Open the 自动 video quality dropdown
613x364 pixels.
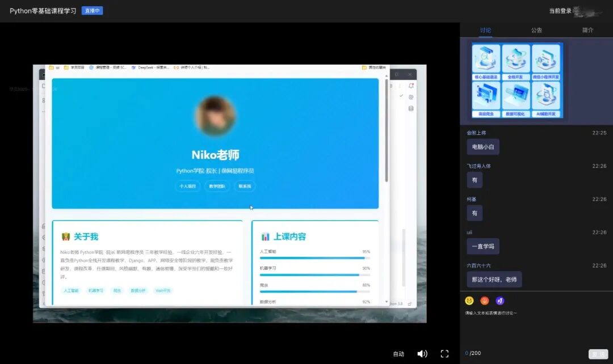coord(399,353)
